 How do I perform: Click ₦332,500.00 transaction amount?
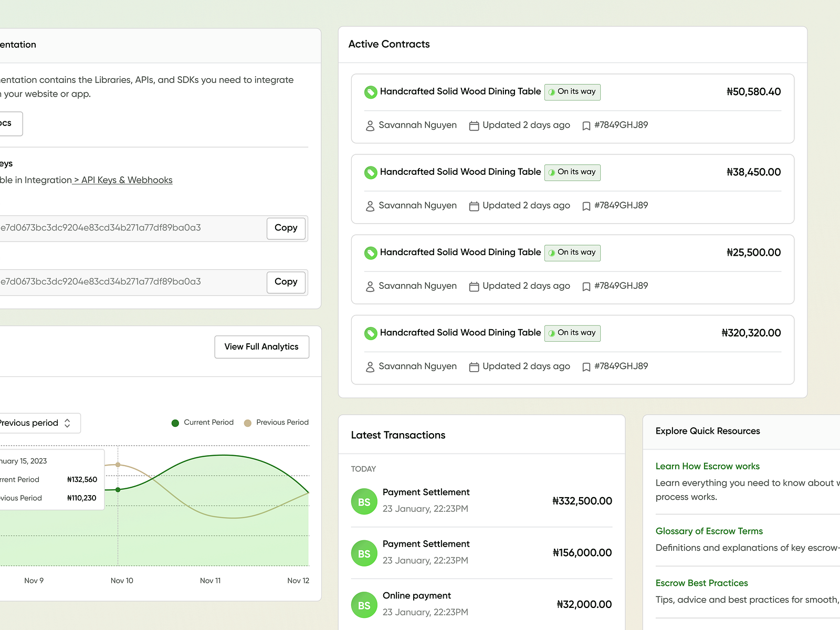pyautogui.click(x=582, y=501)
